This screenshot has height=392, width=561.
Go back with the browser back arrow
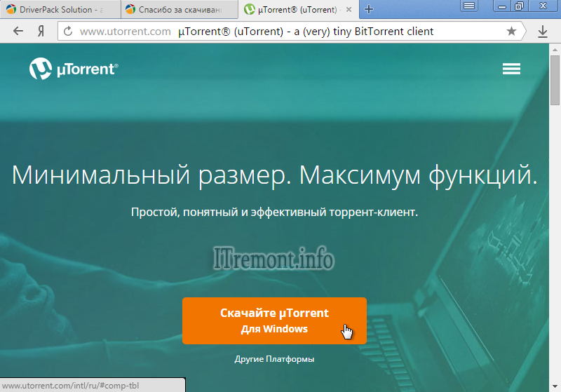tap(18, 32)
